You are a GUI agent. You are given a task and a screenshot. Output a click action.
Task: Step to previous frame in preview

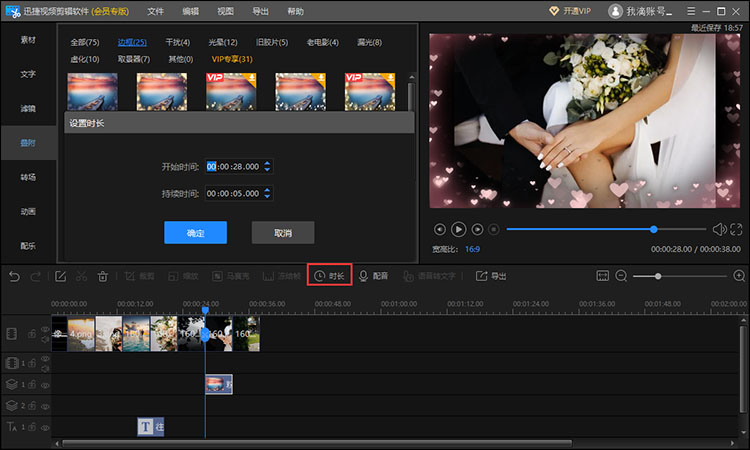(440, 230)
